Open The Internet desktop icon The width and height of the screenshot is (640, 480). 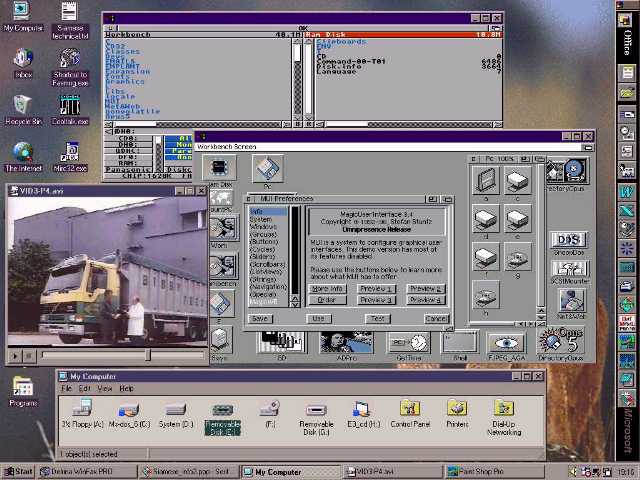[22, 153]
